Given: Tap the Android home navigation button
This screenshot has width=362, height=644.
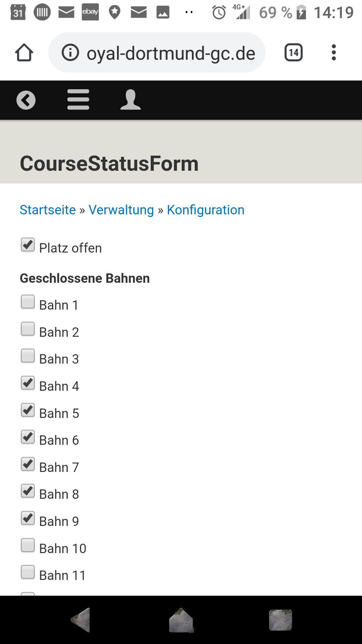Looking at the screenshot, I should [181, 621].
